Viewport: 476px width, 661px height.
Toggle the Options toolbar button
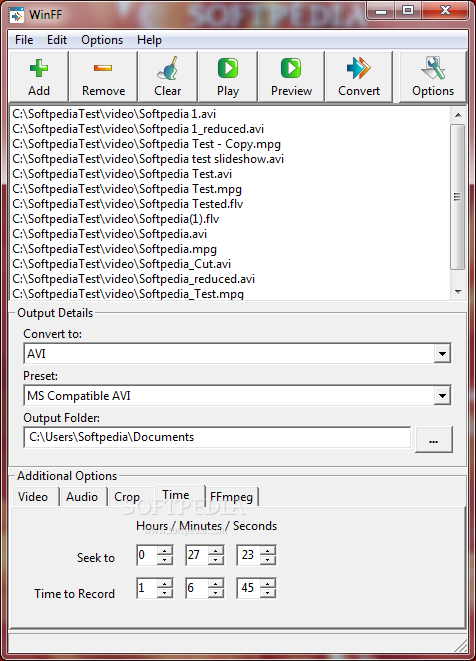(433, 76)
